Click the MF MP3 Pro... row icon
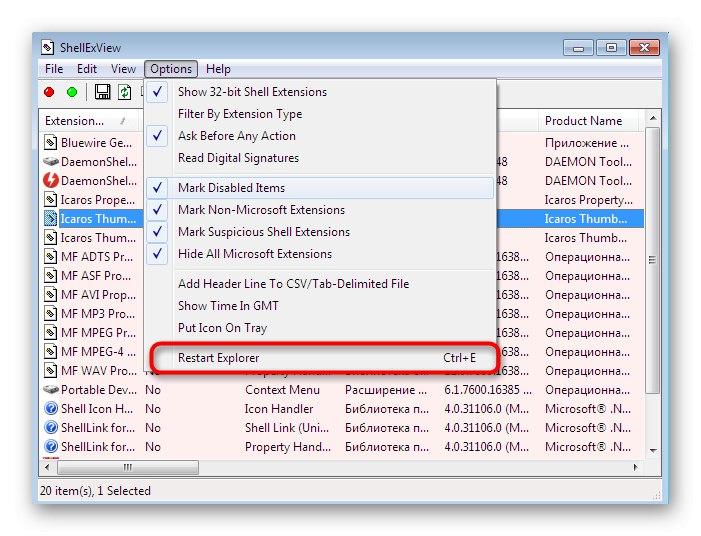The image size is (701, 536). (51, 313)
